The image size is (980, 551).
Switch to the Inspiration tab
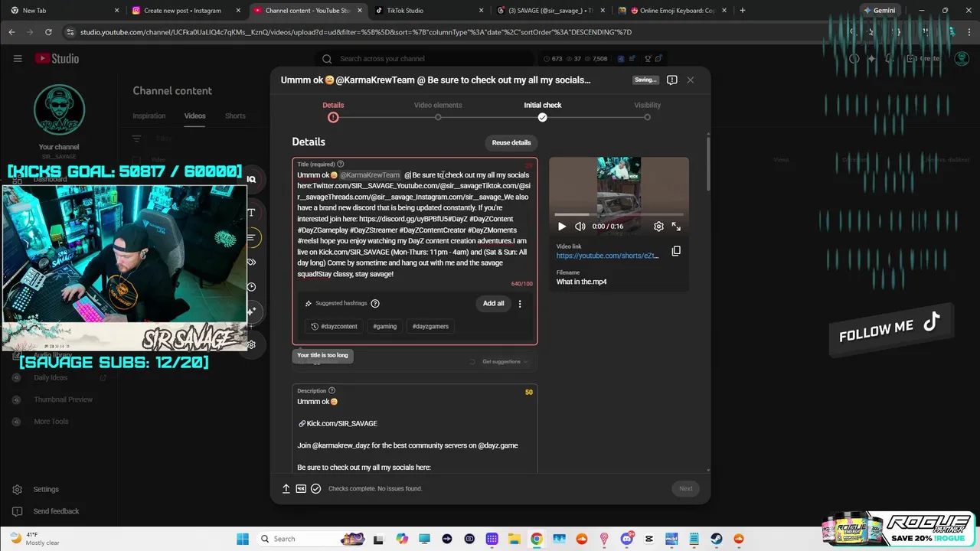pos(149,116)
